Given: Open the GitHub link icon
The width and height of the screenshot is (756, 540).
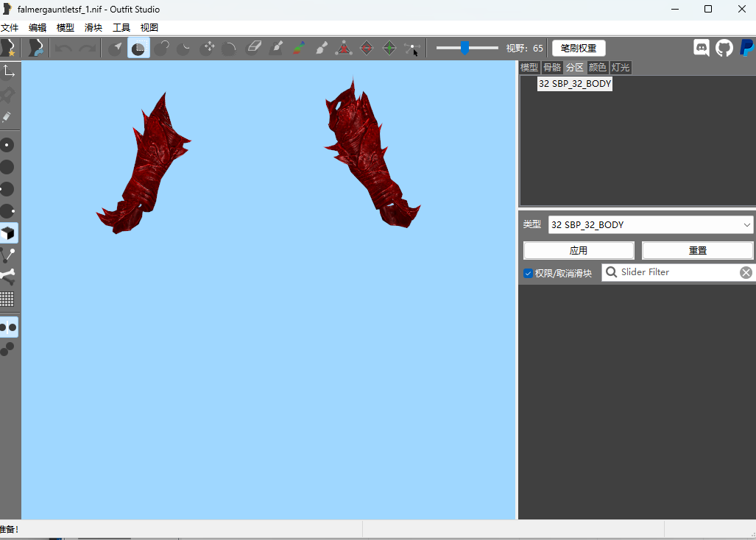Looking at the screenshot, I should click(x=724, y=48).
